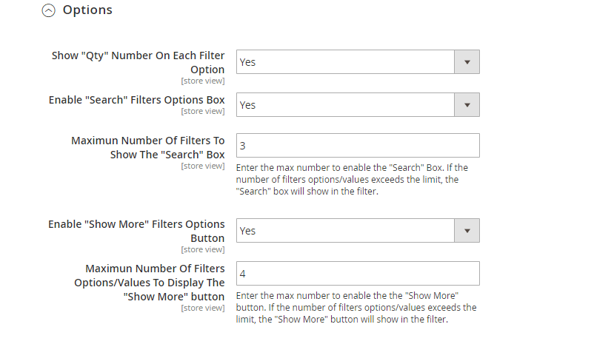The width and height of the screenshot is (594, 364).
Task: Click [store view] under Enable "Show More" Button label
Action: [203, 250]
